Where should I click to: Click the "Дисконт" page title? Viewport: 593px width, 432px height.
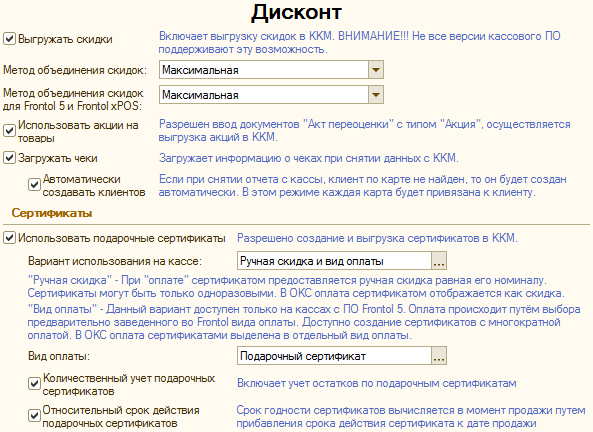[x=296, y=12]
